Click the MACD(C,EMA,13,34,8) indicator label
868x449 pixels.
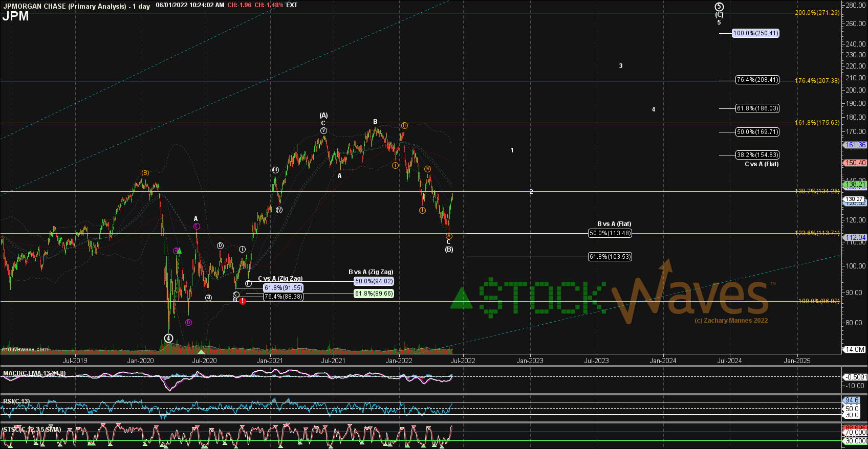click(x=34, y=373)
